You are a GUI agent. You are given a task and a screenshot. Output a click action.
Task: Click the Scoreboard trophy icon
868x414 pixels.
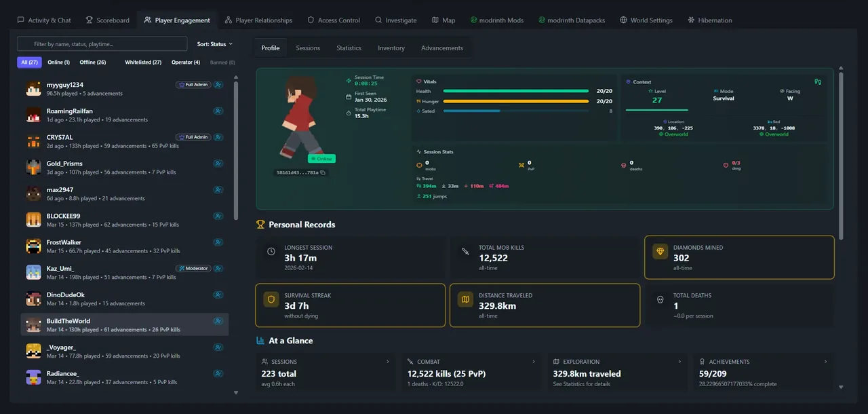89,20
